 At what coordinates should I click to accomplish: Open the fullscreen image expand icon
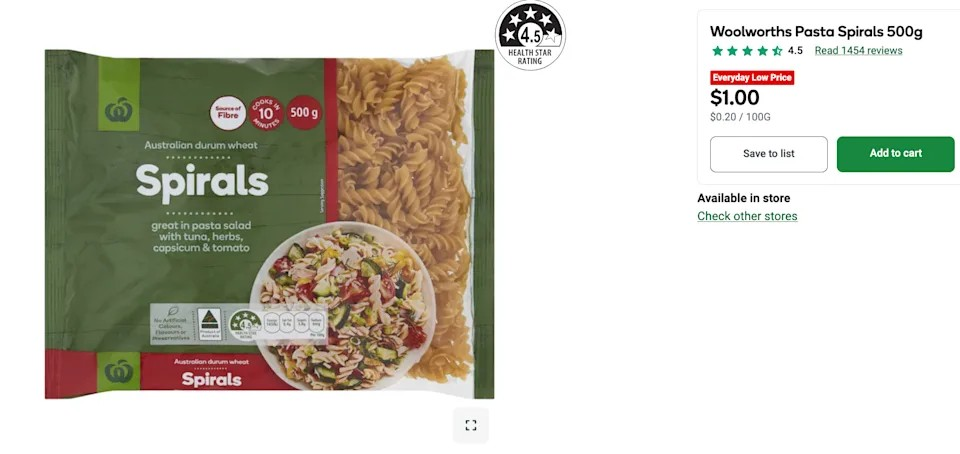pos(470,425)
